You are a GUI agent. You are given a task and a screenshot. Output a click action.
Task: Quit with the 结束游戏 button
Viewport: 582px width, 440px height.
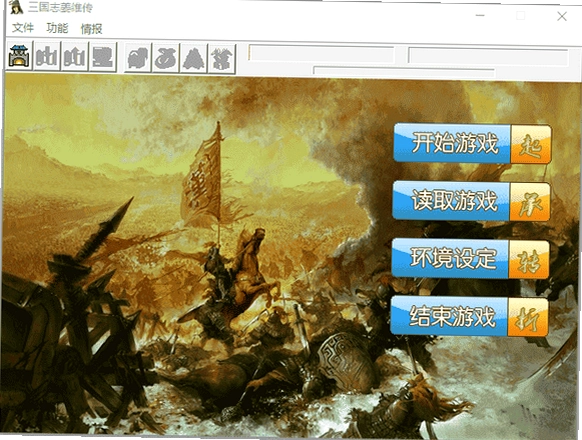pos(469,316)
